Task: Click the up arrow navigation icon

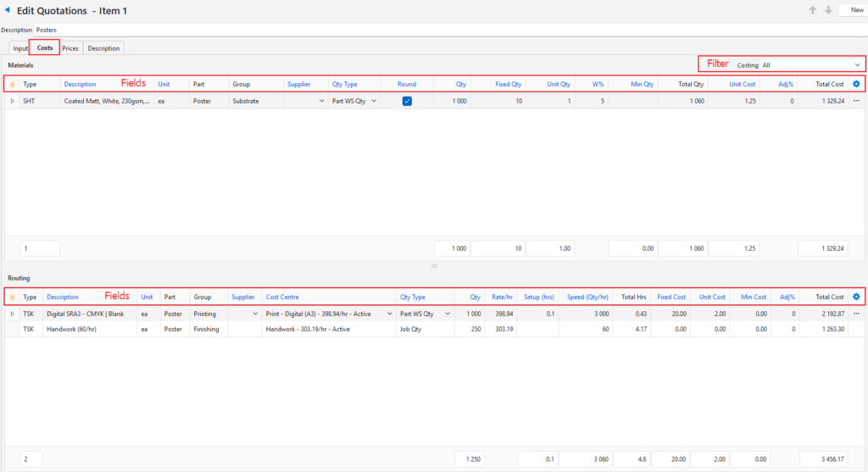Action: coord(812,10)
